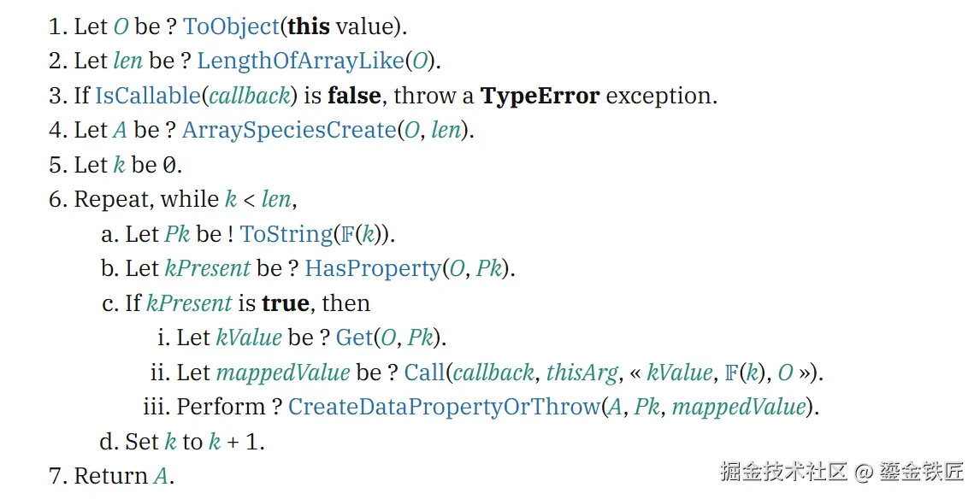Click the thisArg variable in Call arguments
This screenshot has height=499, width=980.
[x=582, y=373]
